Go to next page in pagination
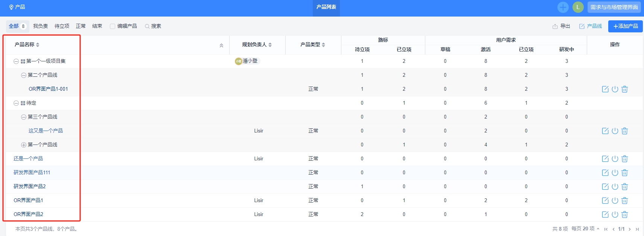644x236 pixels. pos(629,229)
